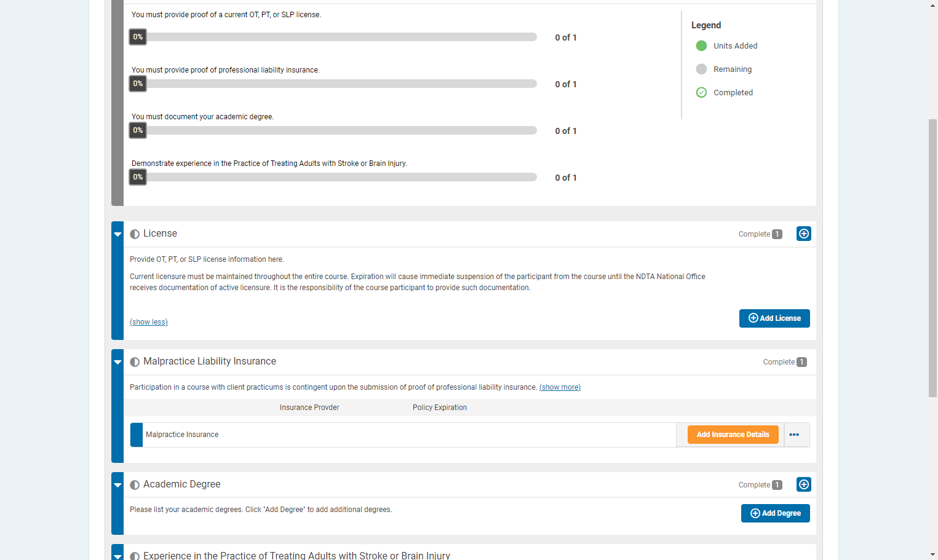The width and height of the screenshot is (938, 560).
Task: Collapse the Academic Degree section
Action: pyautogui.click(x=117, y=485)
